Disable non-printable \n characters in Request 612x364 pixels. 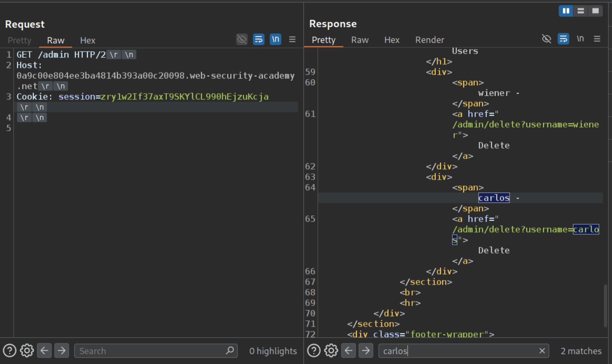pos(275,39)
